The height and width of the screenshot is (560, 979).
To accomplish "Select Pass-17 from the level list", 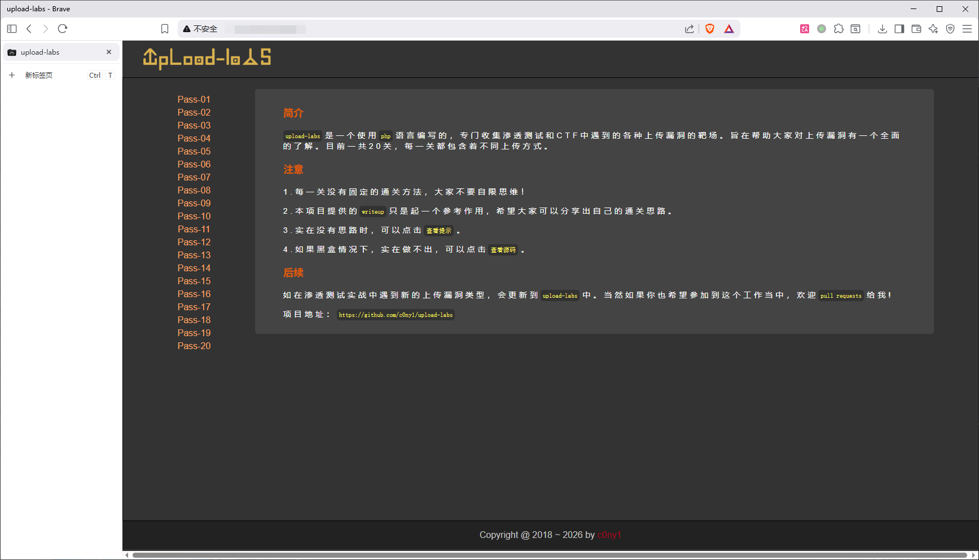I will [x=194, y=307].
